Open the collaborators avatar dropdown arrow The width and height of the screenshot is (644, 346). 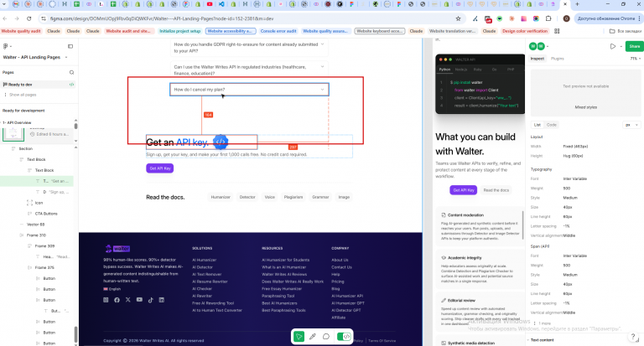[x=548, y=46]
